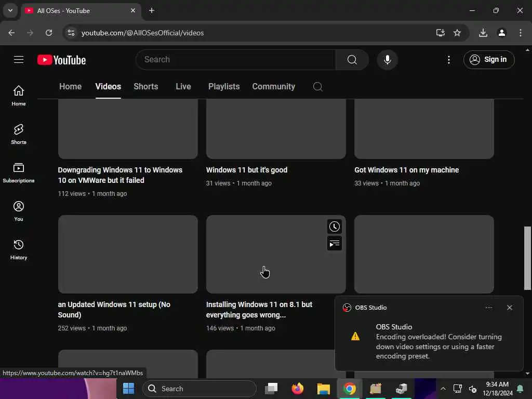Switch to the channel Shorts tab
Image resolution: width=532 pixels, height=399 pixels.
click(x=146, y=87)
